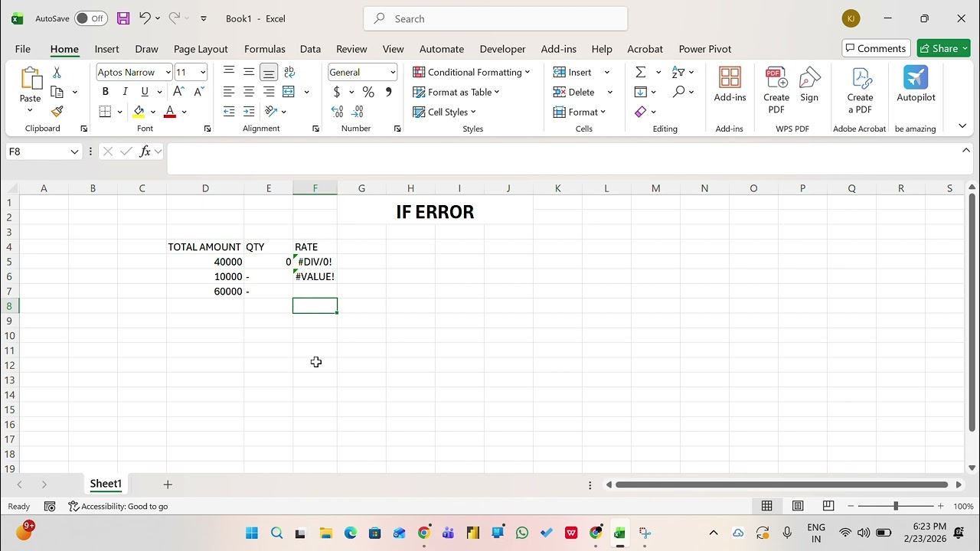
Task: Open the Power Pivot tab
Action: click(x=705, y=49)
